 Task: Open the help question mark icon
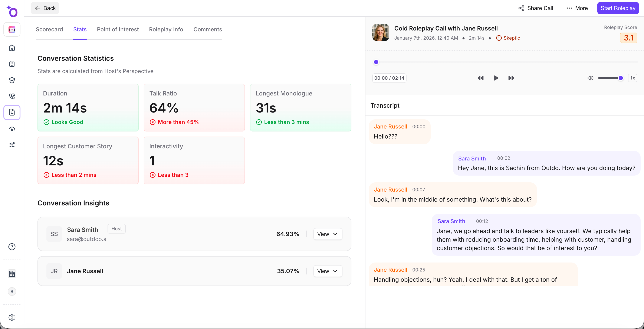12,247
